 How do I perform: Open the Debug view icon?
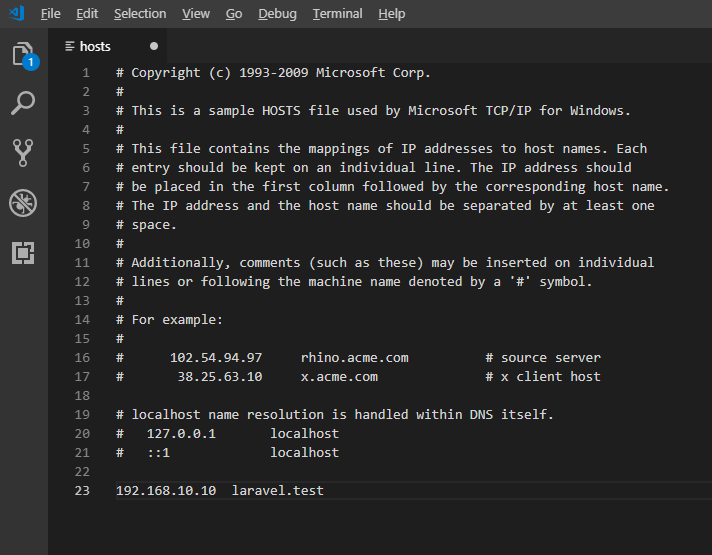click(23, 203)
